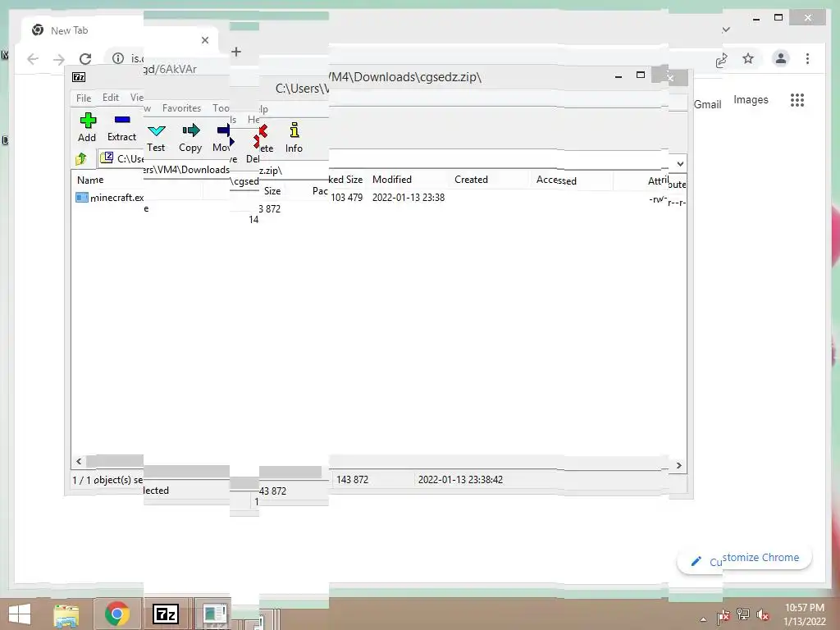
Task: Click the muted volume tray icon
Action: tap(763, 614)
